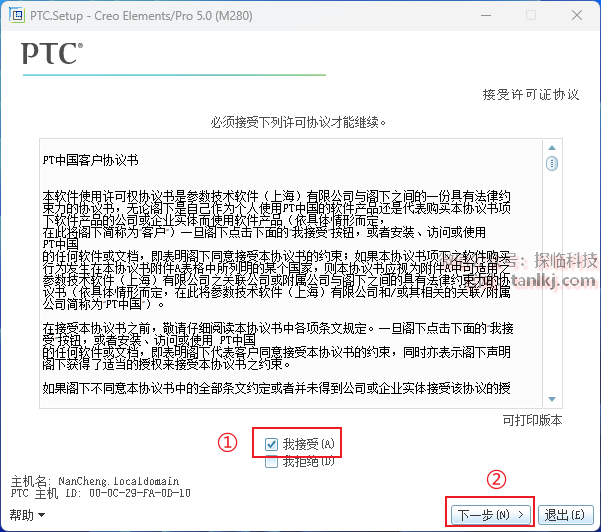The image size is (601, 532).
Task: Select the 我拒绝(D) reject checkbox
Action: pos(272,462)
